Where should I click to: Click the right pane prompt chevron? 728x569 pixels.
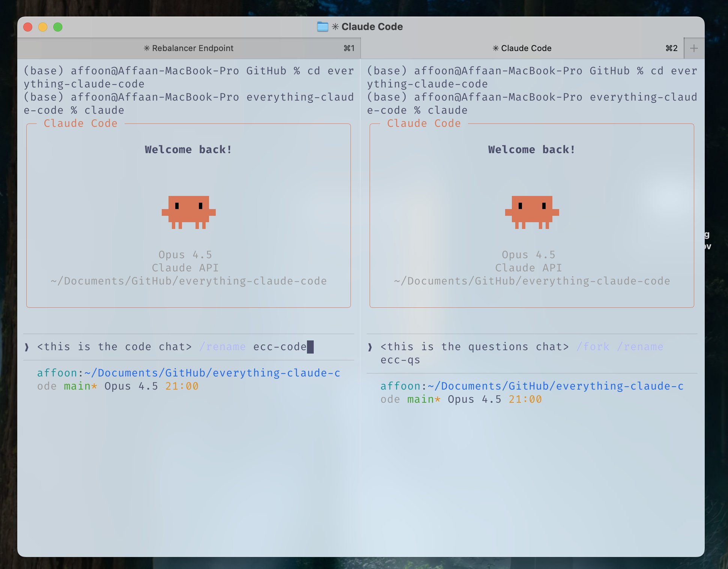click(x=370, y=347)
